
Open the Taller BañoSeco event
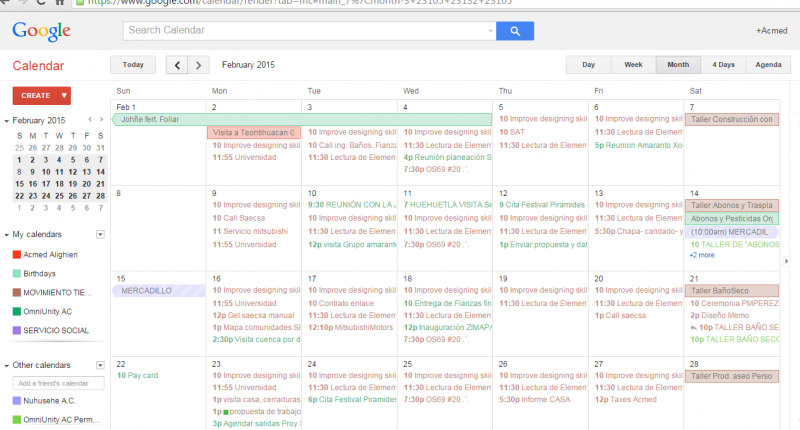point(732,291)
